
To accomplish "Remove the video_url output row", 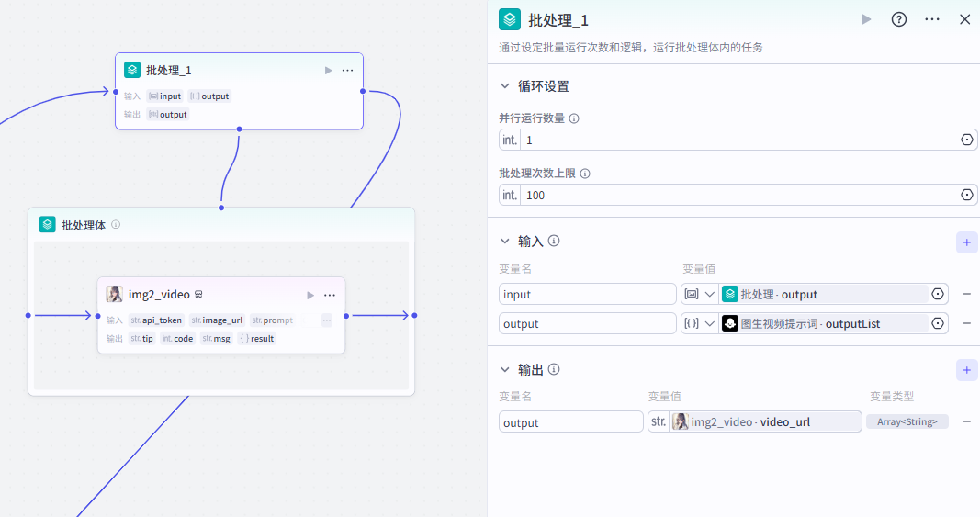I will 967,422.
